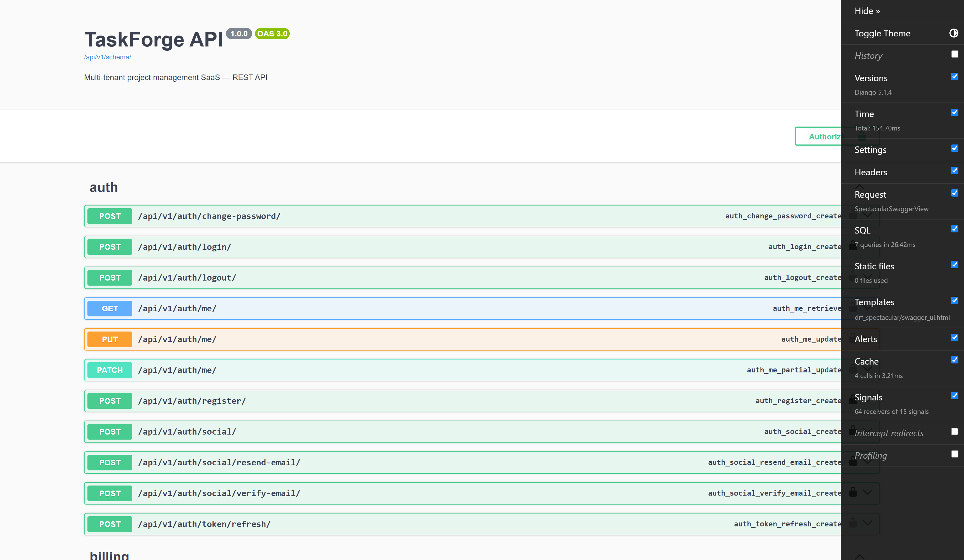Uncheck the Time panel checkbox
The image size is (964, 560).
(954, 112)
